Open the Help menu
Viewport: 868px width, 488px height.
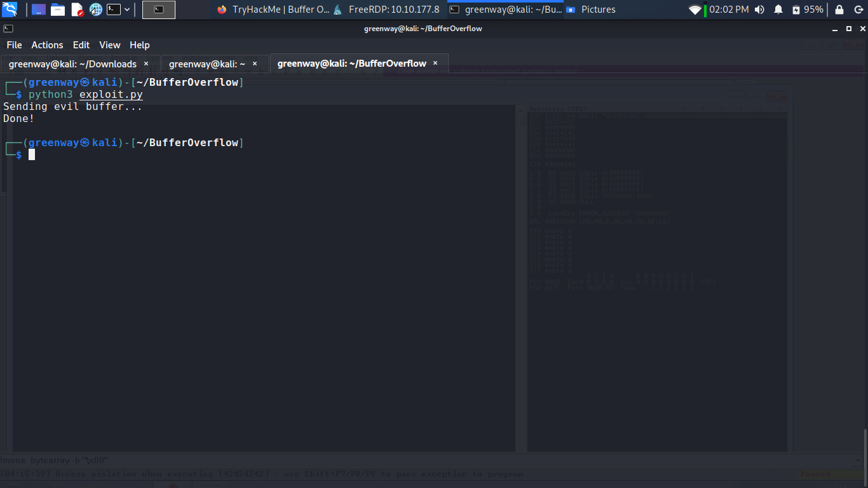pyautogui.click(x=140, y=45)
